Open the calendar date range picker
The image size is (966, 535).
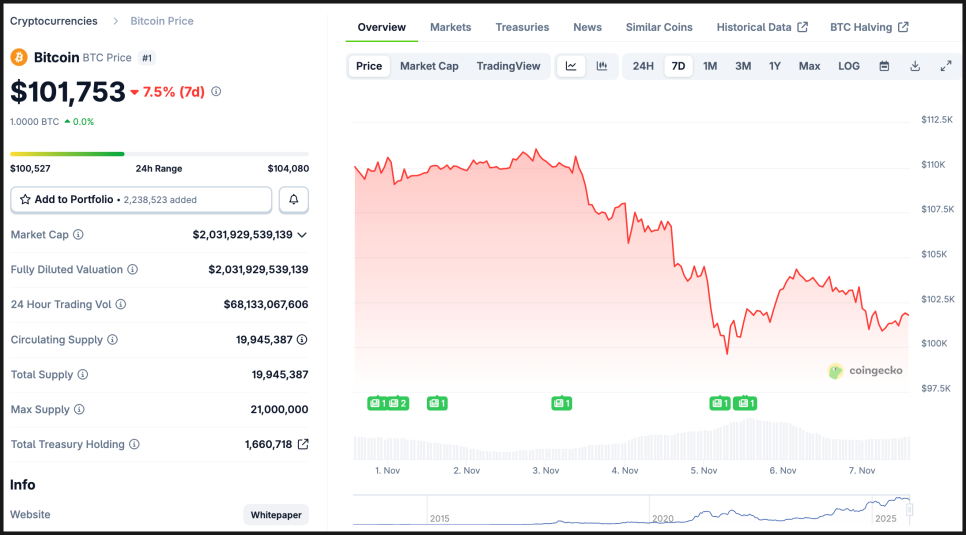pos(884,66)
